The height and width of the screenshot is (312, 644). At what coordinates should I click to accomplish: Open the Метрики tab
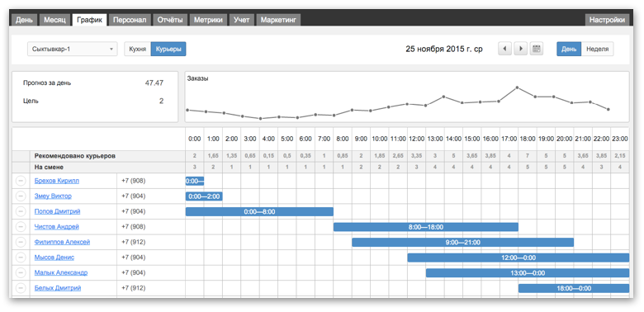pos(209,20)
